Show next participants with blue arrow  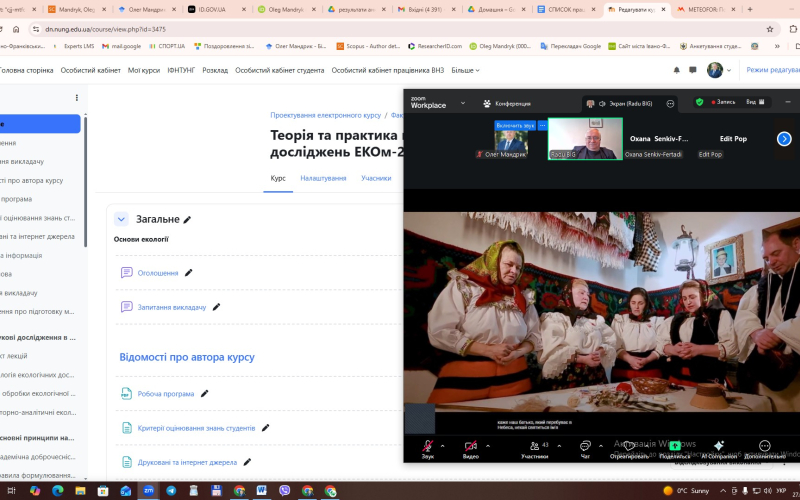tap(784, 139)
